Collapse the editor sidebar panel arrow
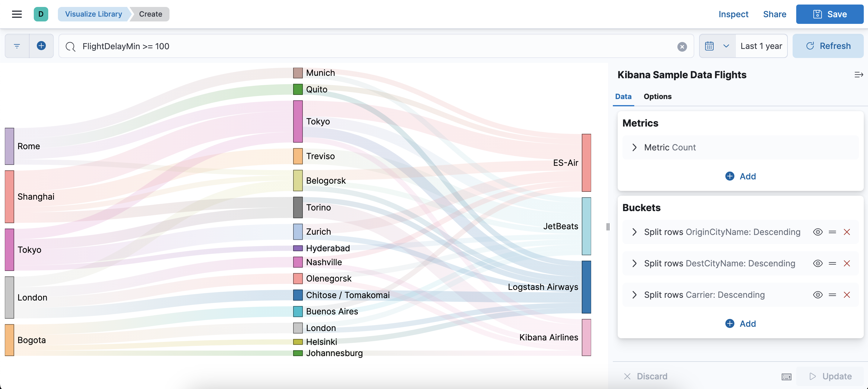The image size is (868, 389). [858, 75]
